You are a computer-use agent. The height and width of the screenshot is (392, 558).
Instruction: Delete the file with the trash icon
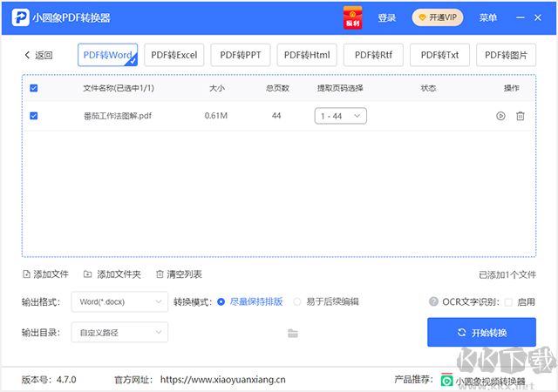coord(521,116)
